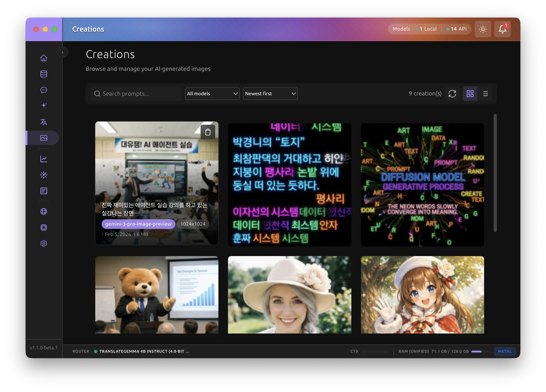Open the Chat section from the sidebar

tap(44, 90)
